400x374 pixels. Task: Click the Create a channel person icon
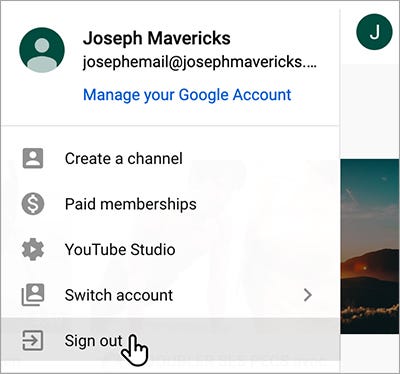tap(33, 158)
